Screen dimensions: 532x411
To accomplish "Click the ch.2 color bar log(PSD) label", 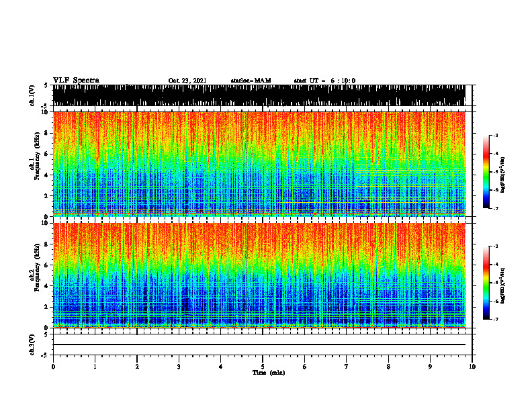I will 503,285.
